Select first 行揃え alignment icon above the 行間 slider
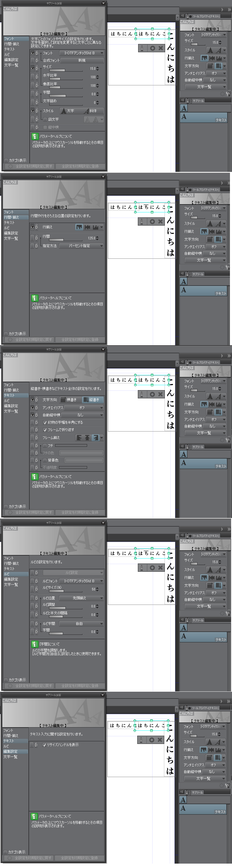The height and width of the screenshot is (868, 232). [79, 227]
